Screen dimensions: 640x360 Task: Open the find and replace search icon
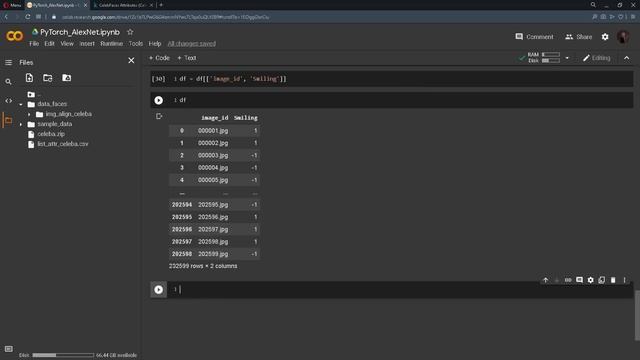(8, 82)
